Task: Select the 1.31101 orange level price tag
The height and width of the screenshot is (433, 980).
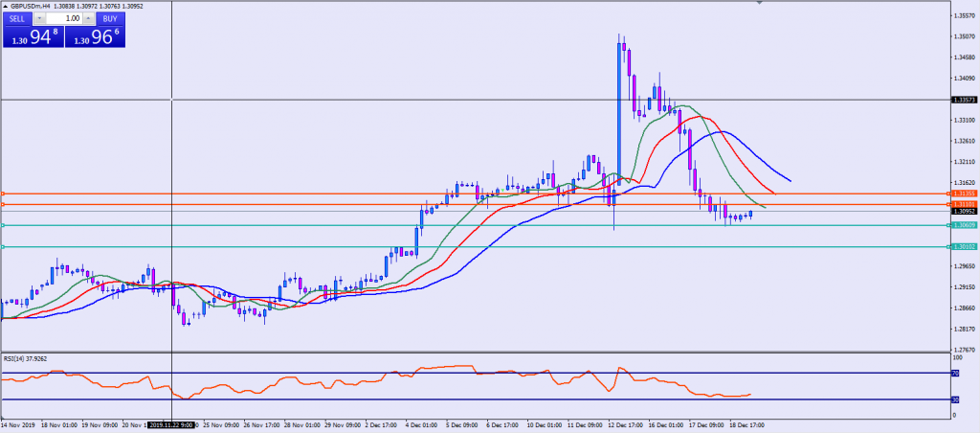Action: (x=964, y=204)
